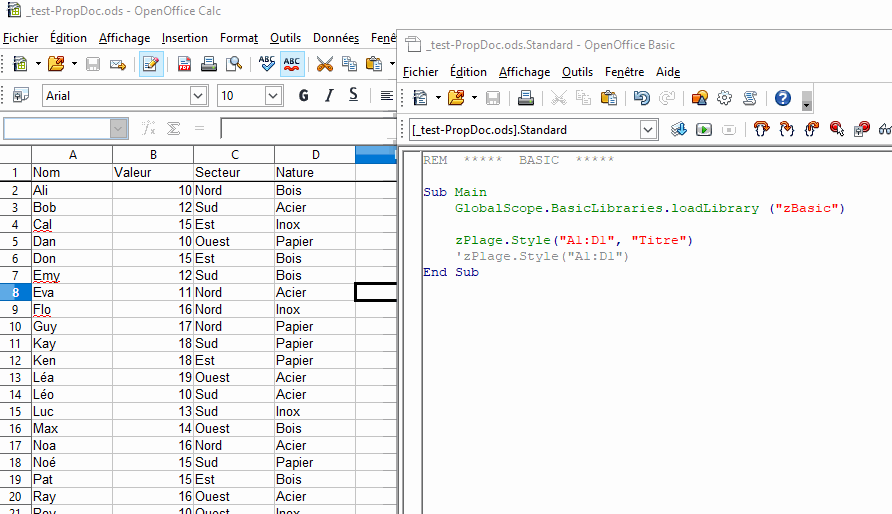Click Select Module icon in Basic IDE
The width and height of the screenshot is (892, 514).
tap(750, 98)
